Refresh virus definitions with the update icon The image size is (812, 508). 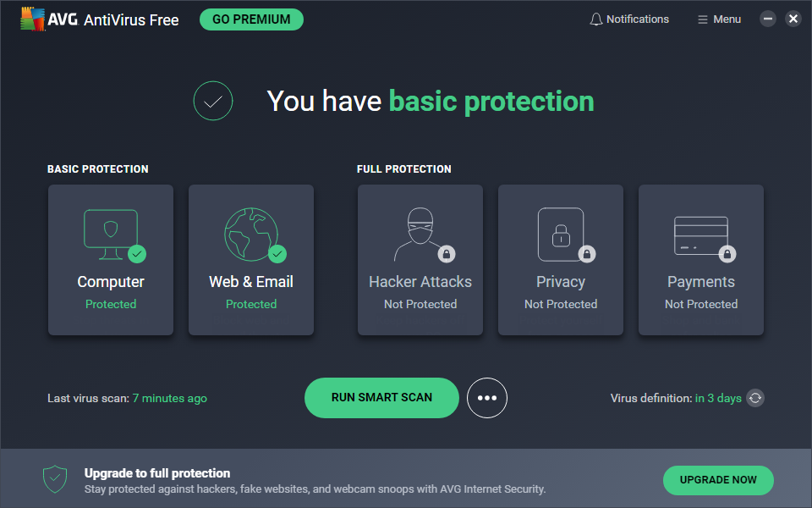[x=755, y=398]
